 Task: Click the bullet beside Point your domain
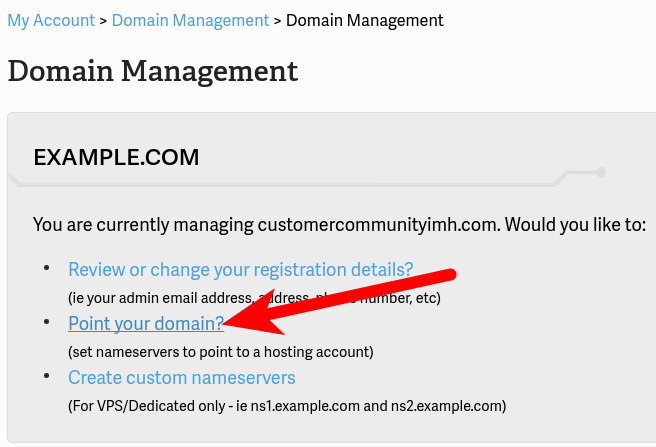[x=46, y=323]
